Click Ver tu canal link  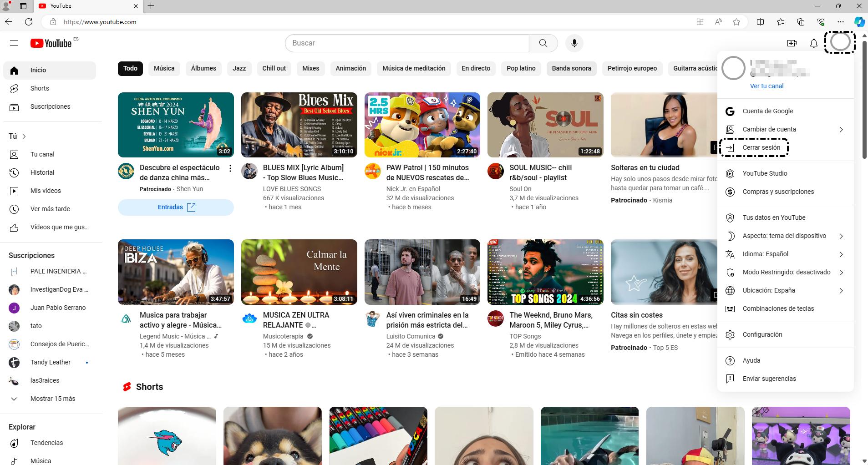[766, 86]
